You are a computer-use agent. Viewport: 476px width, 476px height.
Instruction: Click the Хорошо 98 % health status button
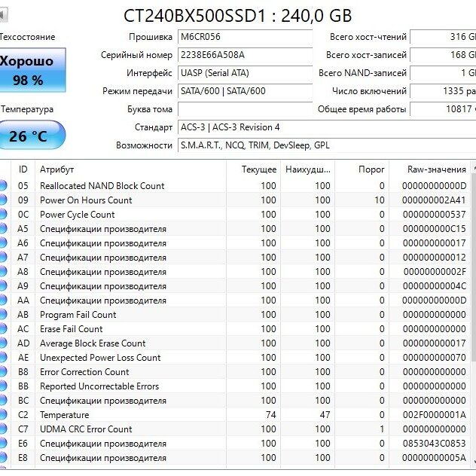click(32, 70)
